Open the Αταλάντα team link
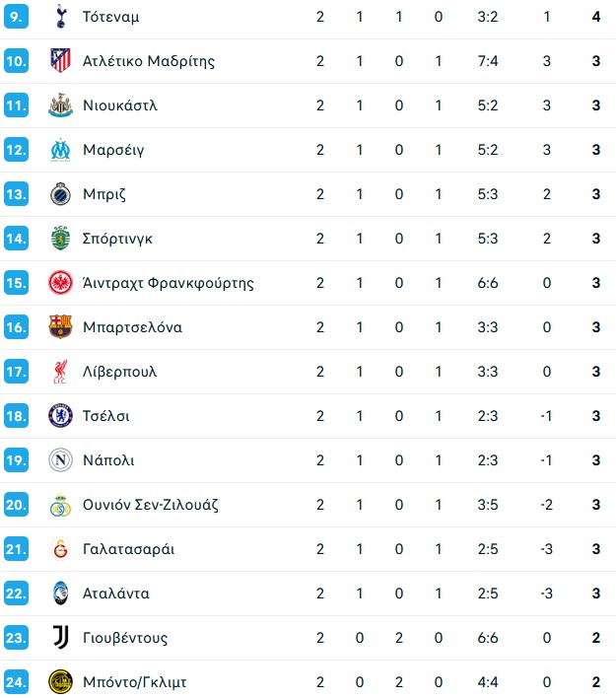This screenshot has width=616, height=698. 116,593
